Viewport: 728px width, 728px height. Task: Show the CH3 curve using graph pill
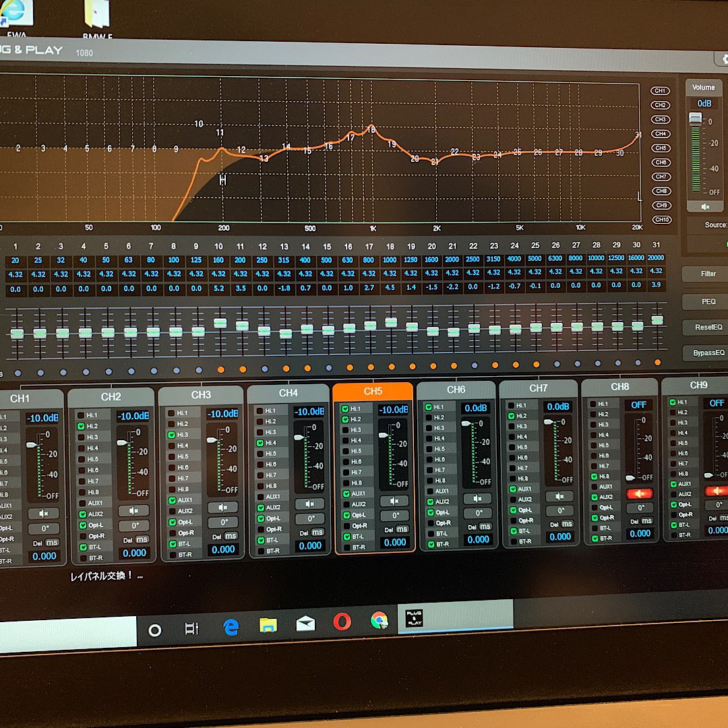pos(660,119)
